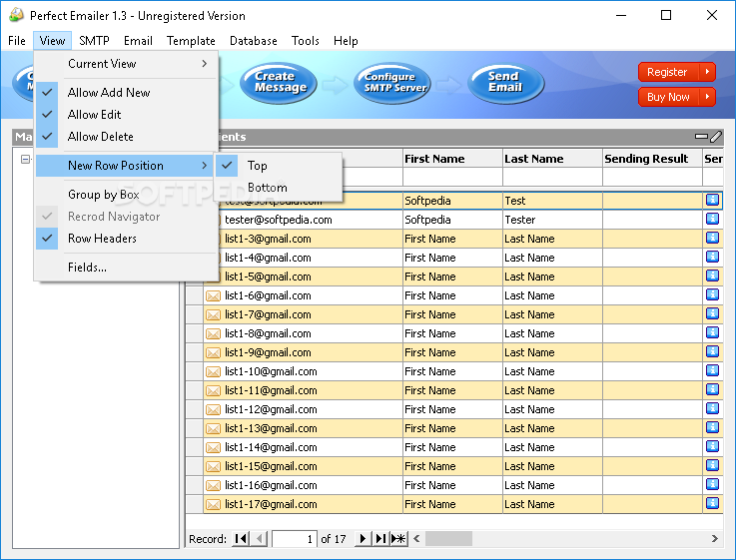Open the SMTP menu
This screenshot has width=736, height=560.
(x=94, y=41)
